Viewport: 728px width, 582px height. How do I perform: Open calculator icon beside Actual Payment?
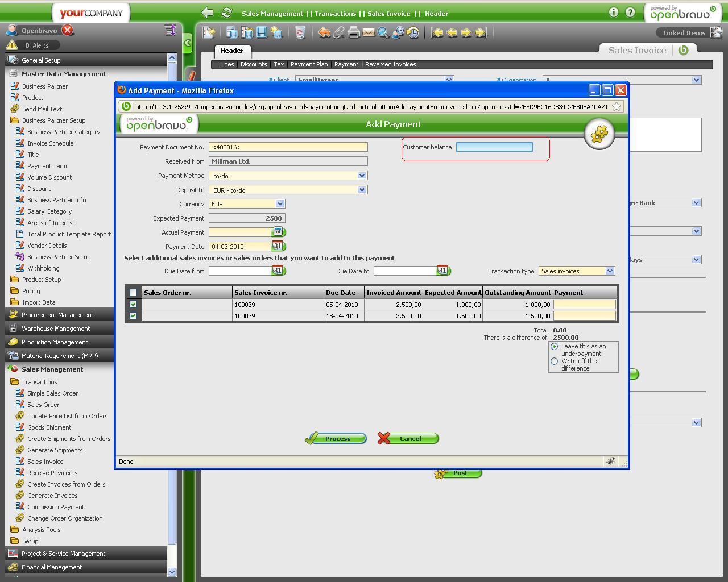pyautogui.click(x=278, y=232)
